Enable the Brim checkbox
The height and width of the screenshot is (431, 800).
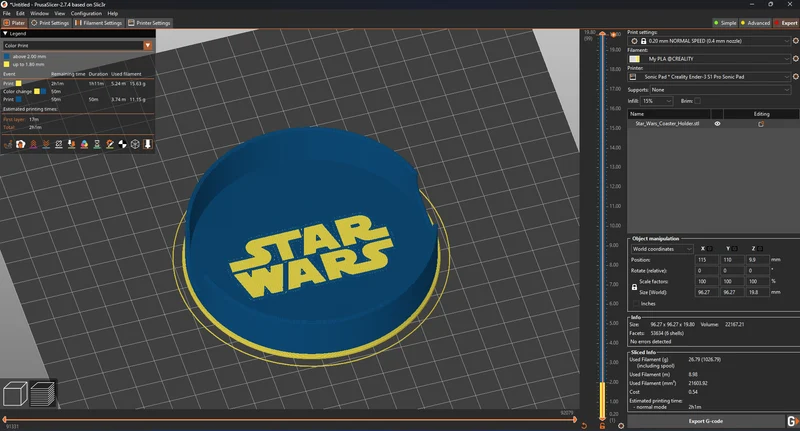point(697,101)
